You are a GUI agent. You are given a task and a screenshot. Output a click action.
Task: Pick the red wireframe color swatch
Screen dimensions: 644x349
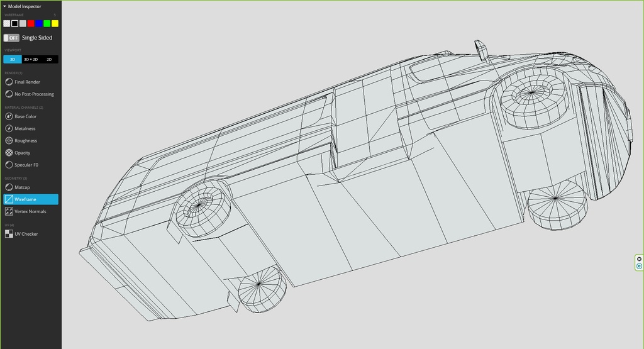[x=31, y=23]
